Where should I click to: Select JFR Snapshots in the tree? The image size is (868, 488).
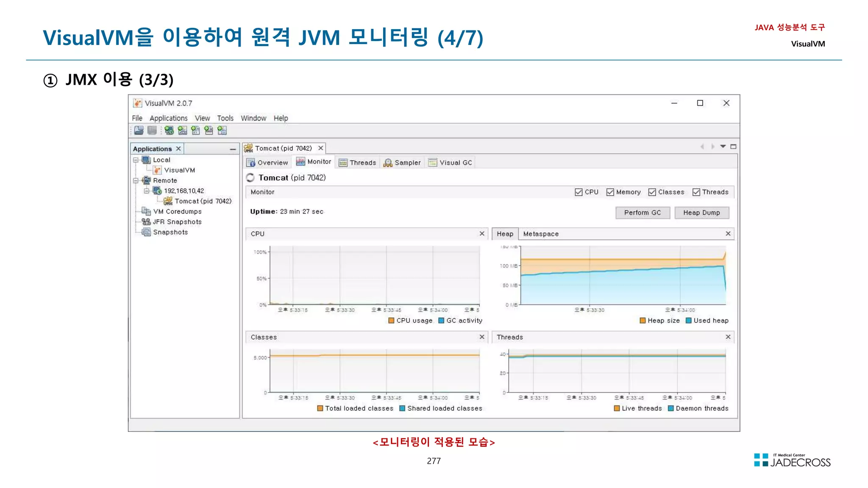pos(177,222)
